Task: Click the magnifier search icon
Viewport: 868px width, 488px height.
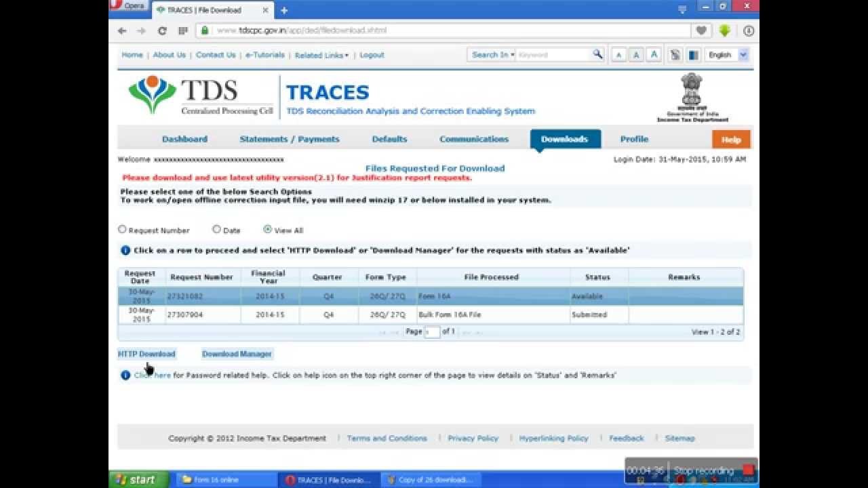Action: click(597, 54)
